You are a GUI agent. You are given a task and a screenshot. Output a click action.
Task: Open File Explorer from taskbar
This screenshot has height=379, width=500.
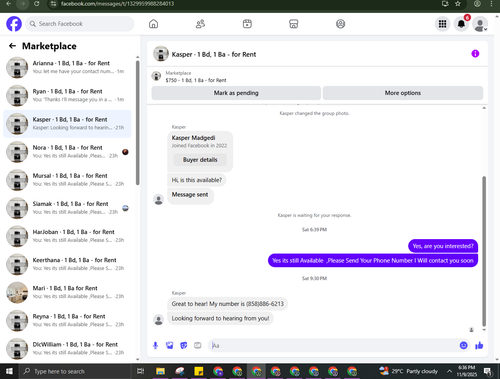pyautogui.click(x=160, y=371)
